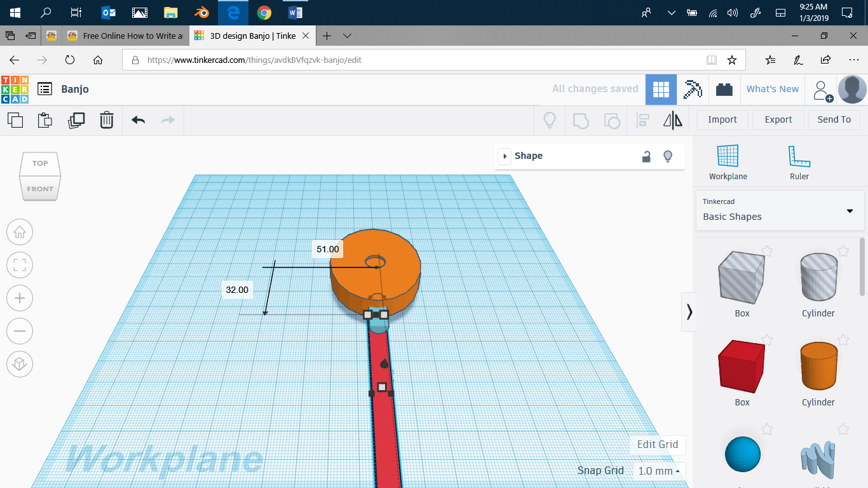
Task: Open the browser settings ellipsis menu
Action: [853, 60]
